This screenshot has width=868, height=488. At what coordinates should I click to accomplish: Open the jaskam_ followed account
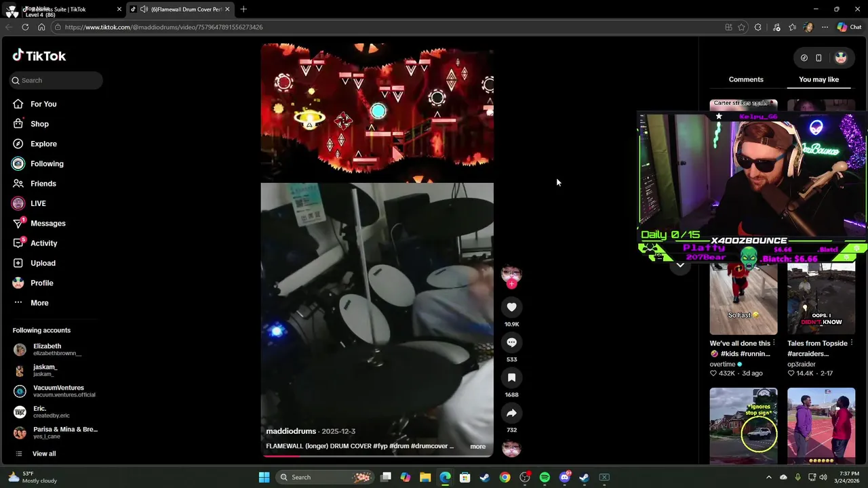54,370
